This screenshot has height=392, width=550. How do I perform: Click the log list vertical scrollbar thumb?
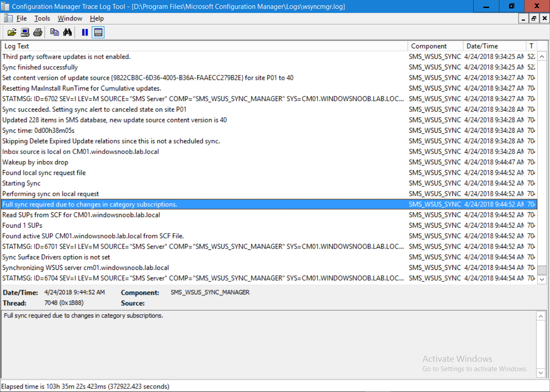click(542, 270)
